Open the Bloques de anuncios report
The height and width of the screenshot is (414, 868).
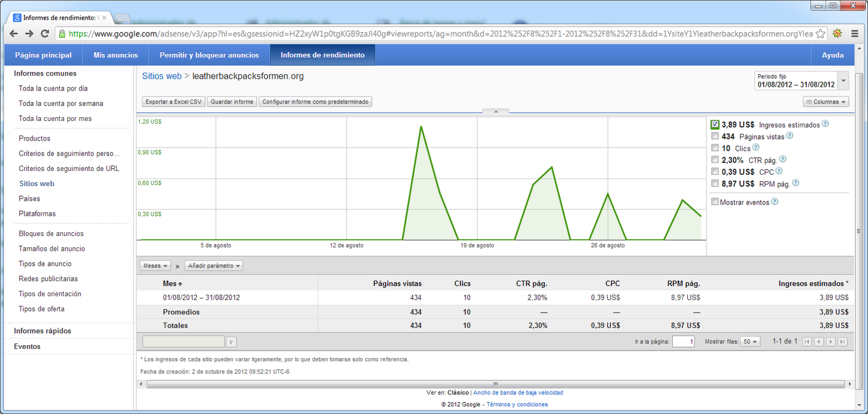52,234
